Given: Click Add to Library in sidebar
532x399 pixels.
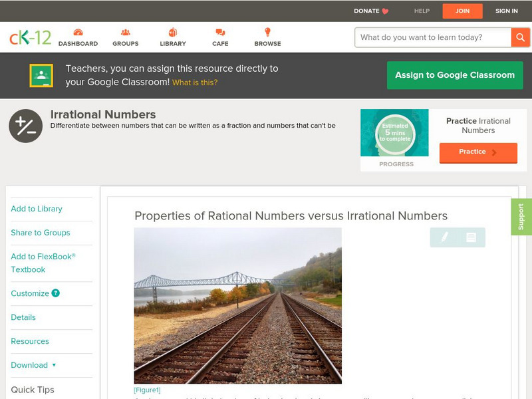Looking at the screenshot, I should click(x=37, y=209).
